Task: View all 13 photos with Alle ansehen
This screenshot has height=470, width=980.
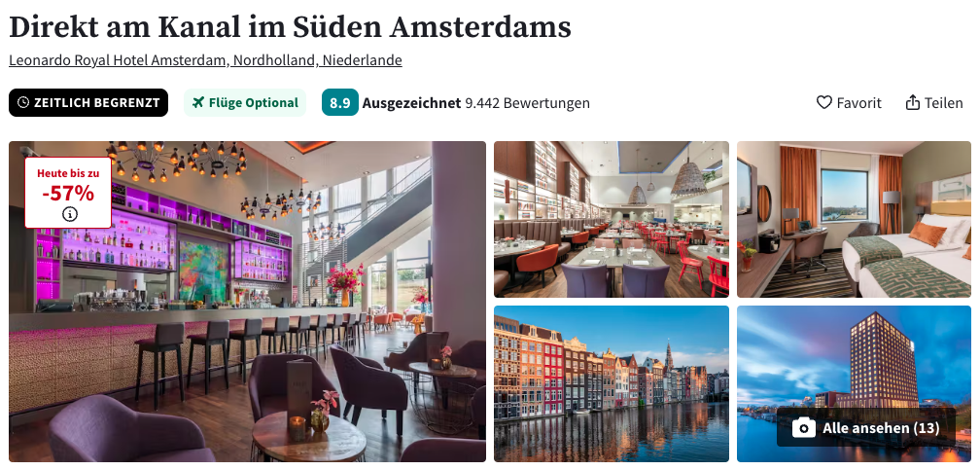Action: coord(866,428)
